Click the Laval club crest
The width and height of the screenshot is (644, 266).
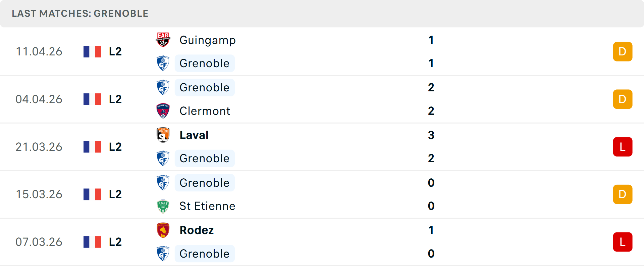pyautogui.click(x=163, y=135)
